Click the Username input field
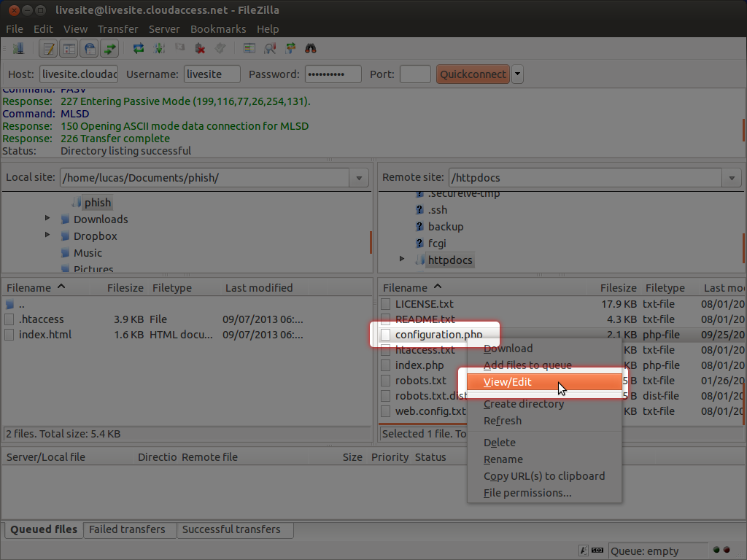This screenshot has width=747, height=560. [x=212, y=74]
